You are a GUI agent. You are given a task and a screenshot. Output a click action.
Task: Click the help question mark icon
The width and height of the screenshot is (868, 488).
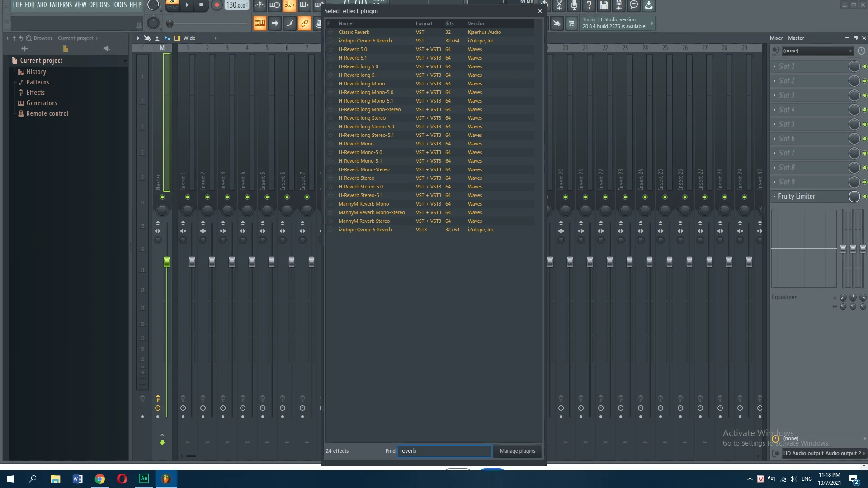(x=589, y=5)
